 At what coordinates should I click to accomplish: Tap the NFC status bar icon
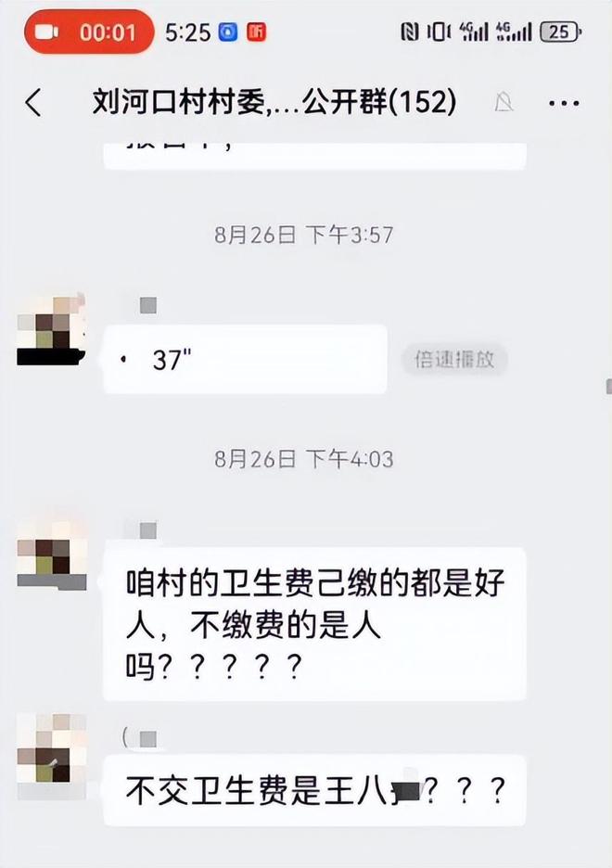409,32
